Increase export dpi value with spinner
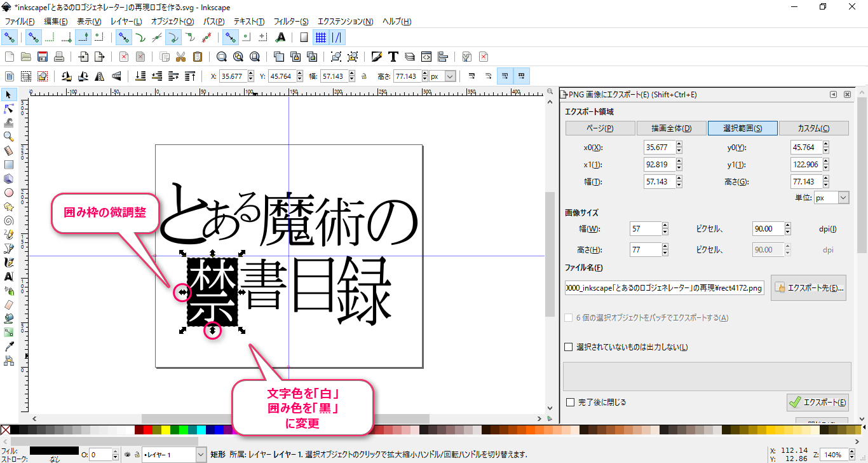This screenshot has width=868, height=463. [789, 226]
